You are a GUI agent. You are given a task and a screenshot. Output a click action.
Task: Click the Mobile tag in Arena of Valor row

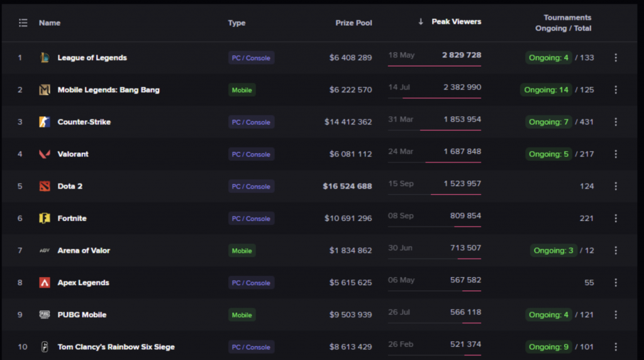pyautogui.click(x=241, y=251)
